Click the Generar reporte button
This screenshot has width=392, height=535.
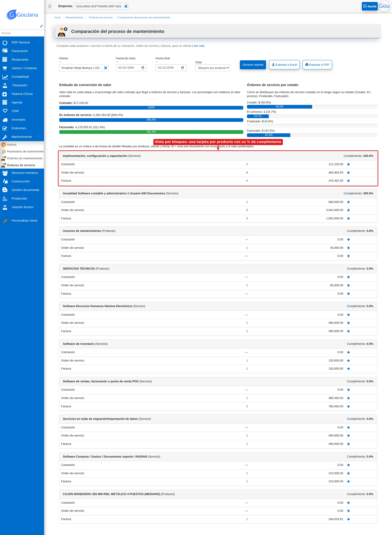253,65
